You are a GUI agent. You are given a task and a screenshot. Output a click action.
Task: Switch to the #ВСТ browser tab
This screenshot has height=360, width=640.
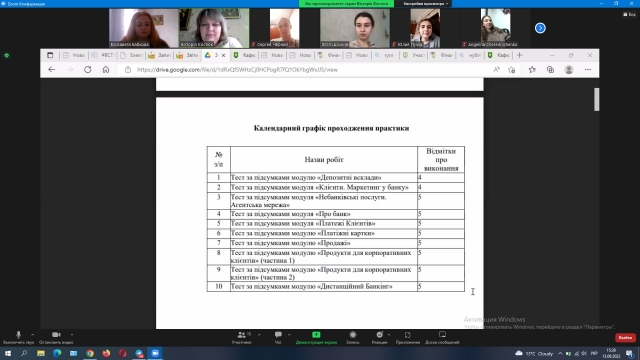(104, 55)
